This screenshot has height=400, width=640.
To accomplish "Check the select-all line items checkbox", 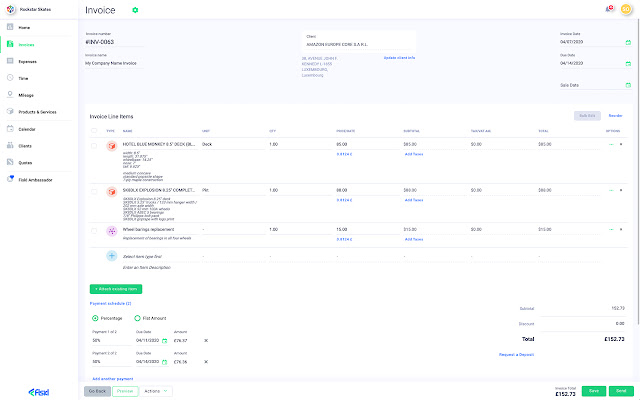I will click(x=95, y=130).
